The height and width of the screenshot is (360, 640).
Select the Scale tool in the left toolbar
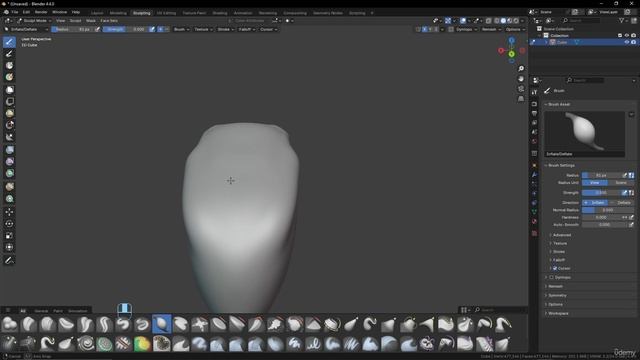[9, 236]
